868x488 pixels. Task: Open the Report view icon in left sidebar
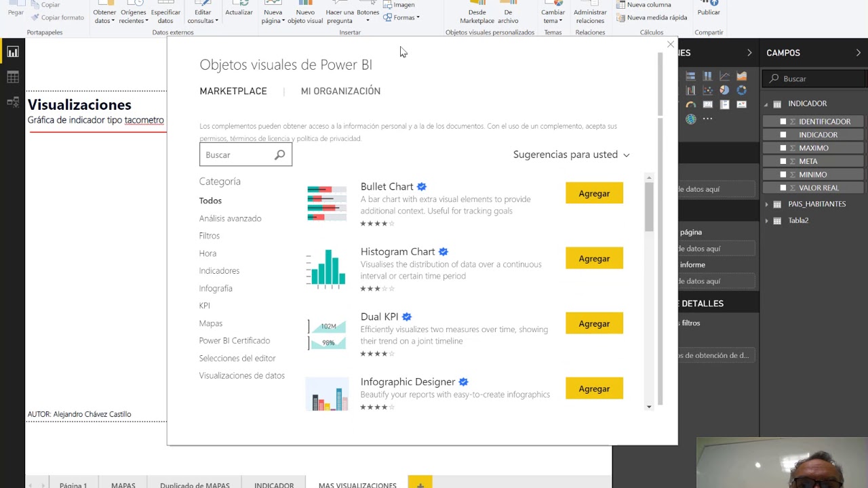12,52
